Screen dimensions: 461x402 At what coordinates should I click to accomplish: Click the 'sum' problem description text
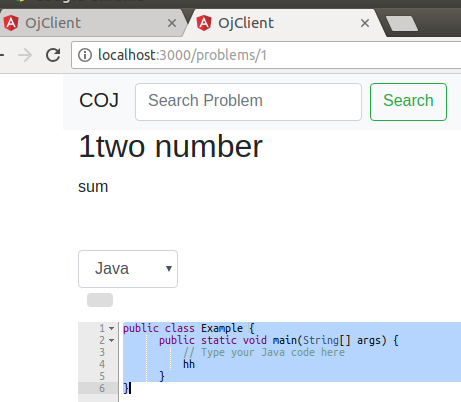coord(93,187)
